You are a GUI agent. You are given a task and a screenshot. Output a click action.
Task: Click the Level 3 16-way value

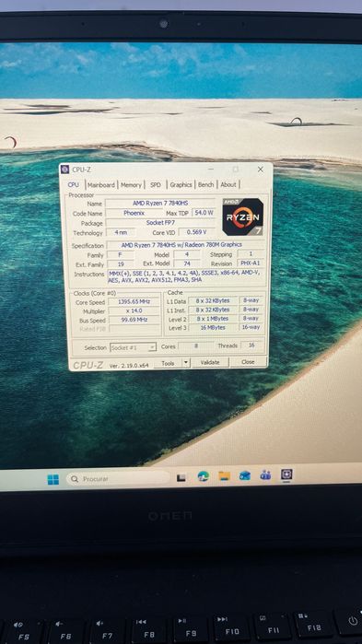tap(251, 327)
